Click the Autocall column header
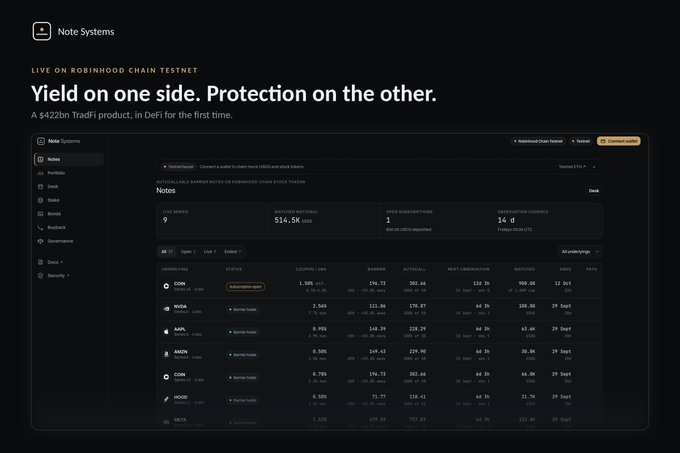The image size is (680, 453). point(414,269)
